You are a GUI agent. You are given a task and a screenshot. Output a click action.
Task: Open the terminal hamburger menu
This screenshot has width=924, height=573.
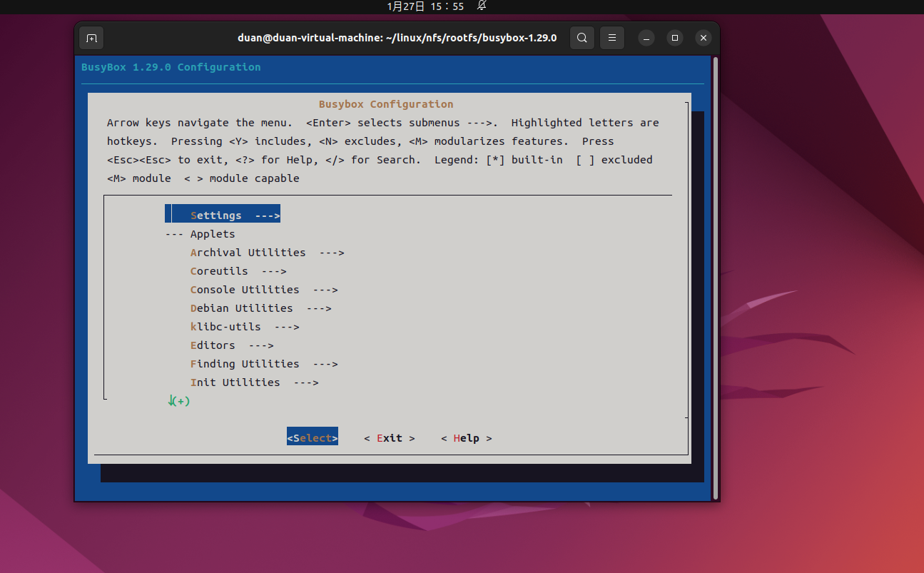[x=611, y=37]
